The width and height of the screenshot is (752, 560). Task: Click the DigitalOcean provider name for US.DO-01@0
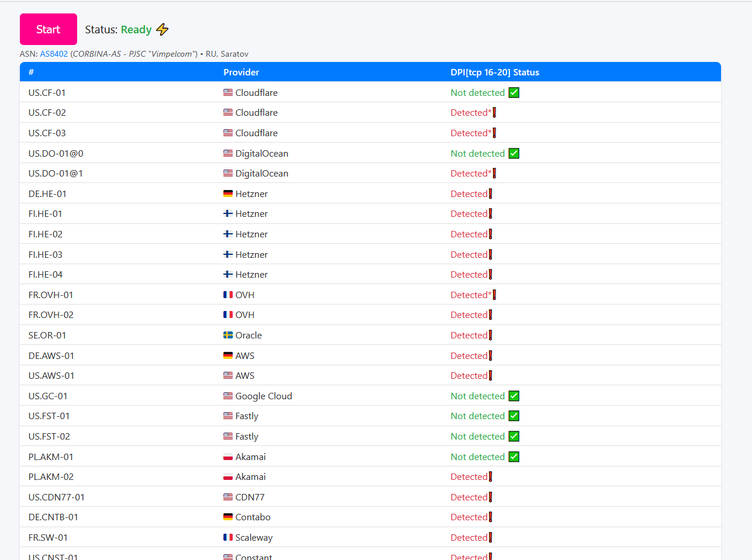(x=262, y=154)
